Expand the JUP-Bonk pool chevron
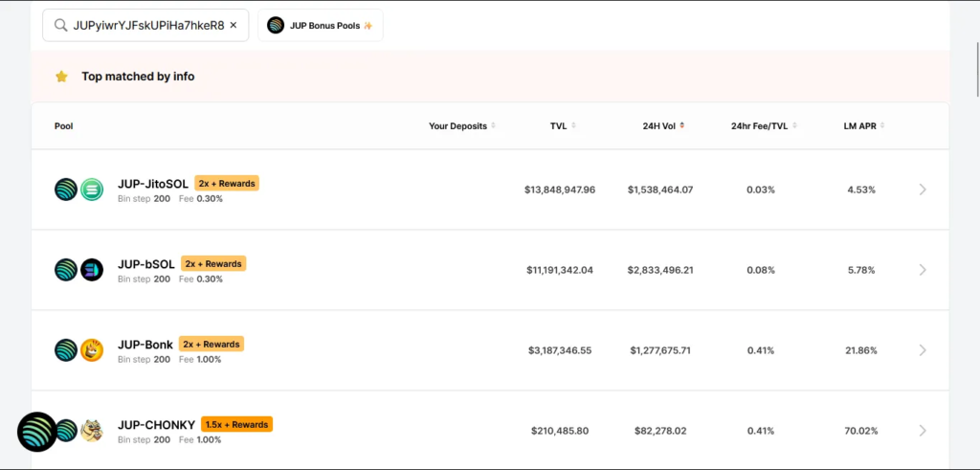Screen dimensions: 980x470 coord(923,350)
